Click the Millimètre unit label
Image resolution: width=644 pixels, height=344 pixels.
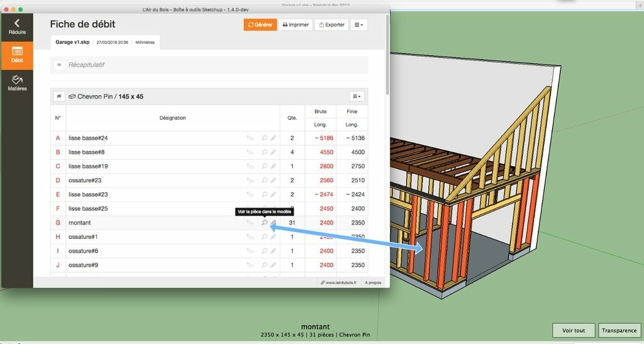point(145,42)
